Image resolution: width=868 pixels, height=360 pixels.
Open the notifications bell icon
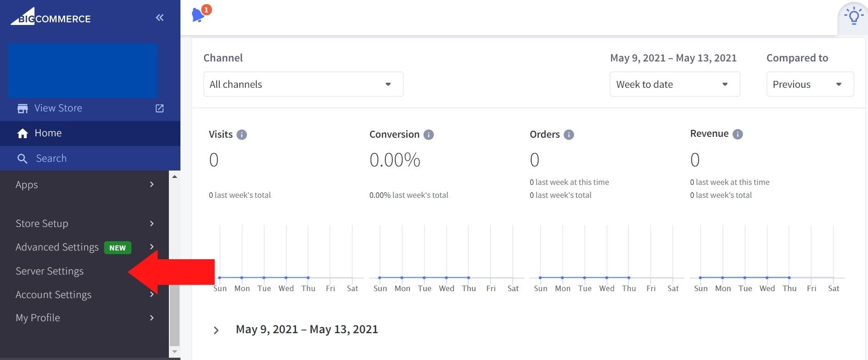coord(198,15)
